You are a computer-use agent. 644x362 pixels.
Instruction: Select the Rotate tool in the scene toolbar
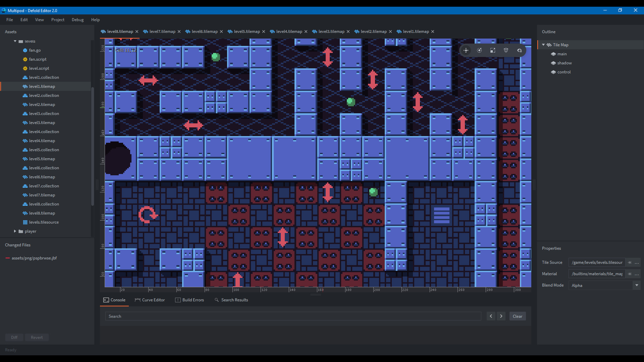[479, 50]
